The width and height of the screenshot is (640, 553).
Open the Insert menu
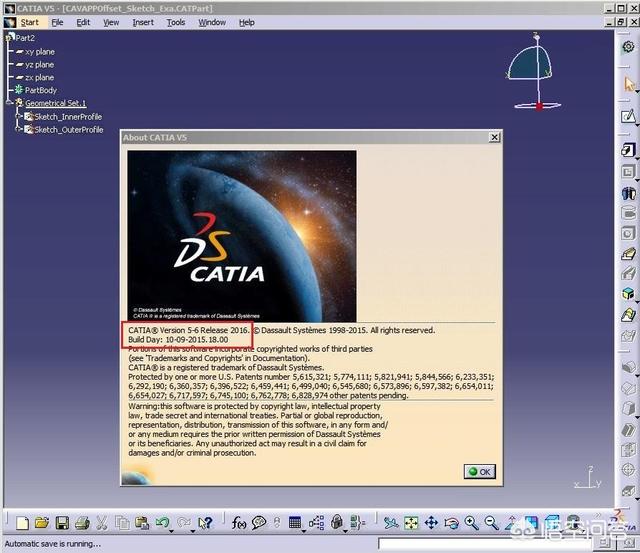coord(143,22)
